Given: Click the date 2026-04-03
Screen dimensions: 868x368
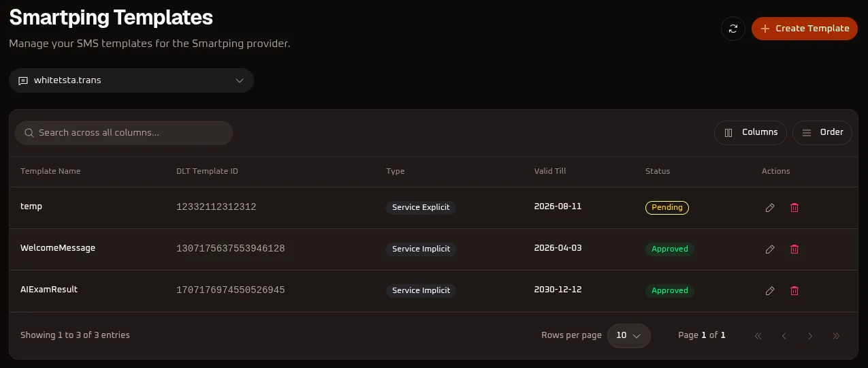Looking at the screenshot, I should tap(558, 248).
